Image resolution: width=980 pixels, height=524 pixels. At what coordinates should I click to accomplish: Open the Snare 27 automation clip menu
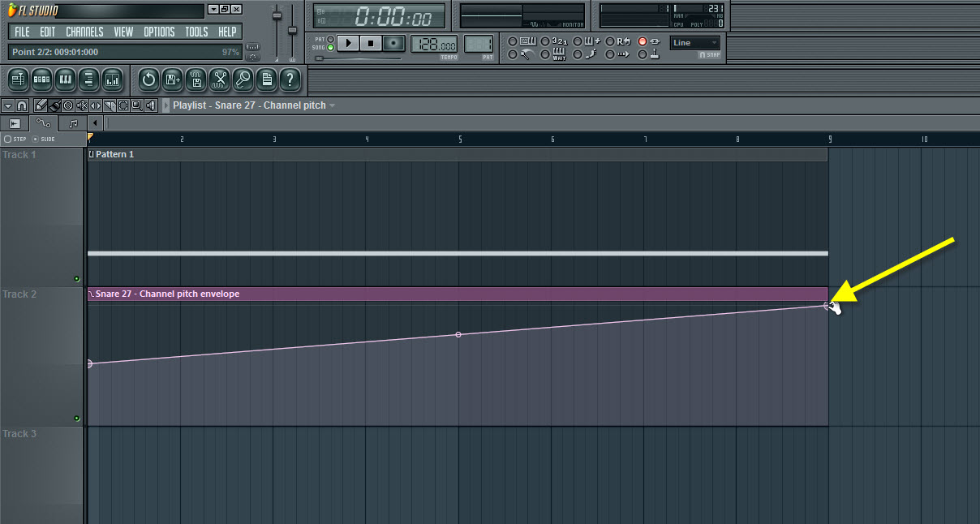91,294
